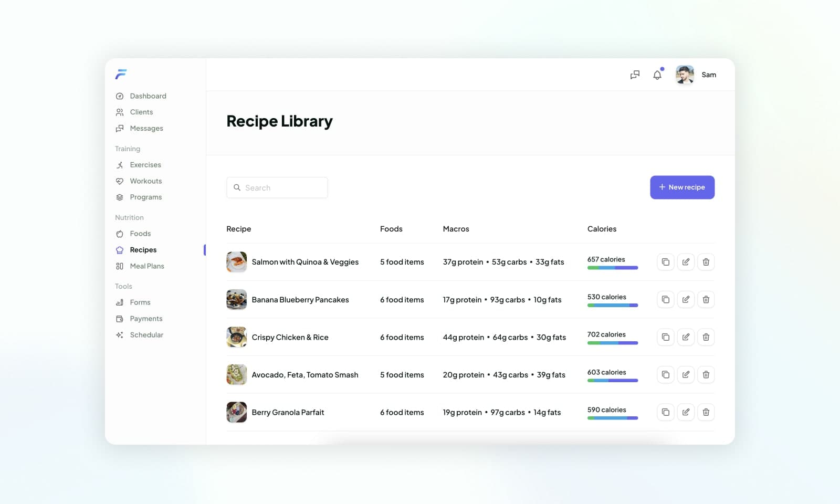Open the Schedular sidebar icon

120,335
